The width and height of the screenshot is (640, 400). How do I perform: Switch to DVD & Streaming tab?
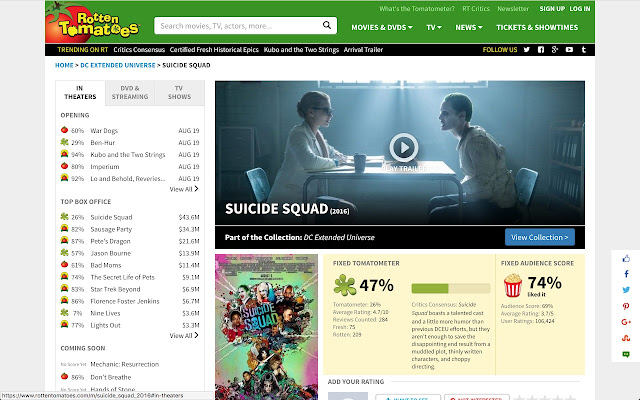click(130, 93)
